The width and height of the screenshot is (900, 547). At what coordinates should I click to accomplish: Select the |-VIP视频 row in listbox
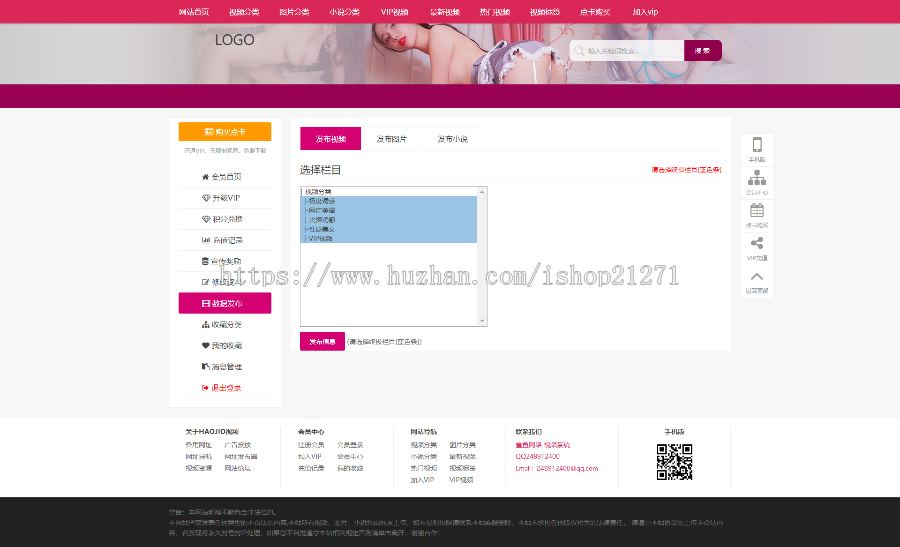coord(389,238)
